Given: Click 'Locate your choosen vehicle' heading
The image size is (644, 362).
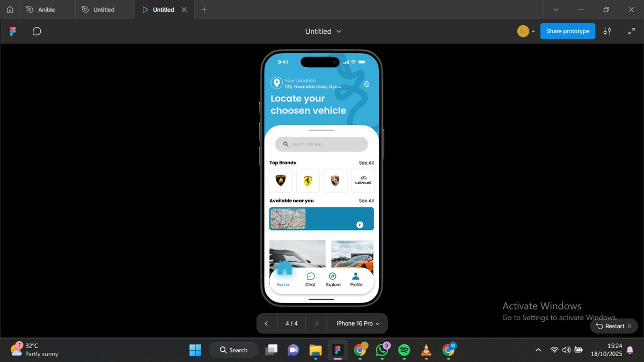Looking at the screenshot, I should pos(308,105).
